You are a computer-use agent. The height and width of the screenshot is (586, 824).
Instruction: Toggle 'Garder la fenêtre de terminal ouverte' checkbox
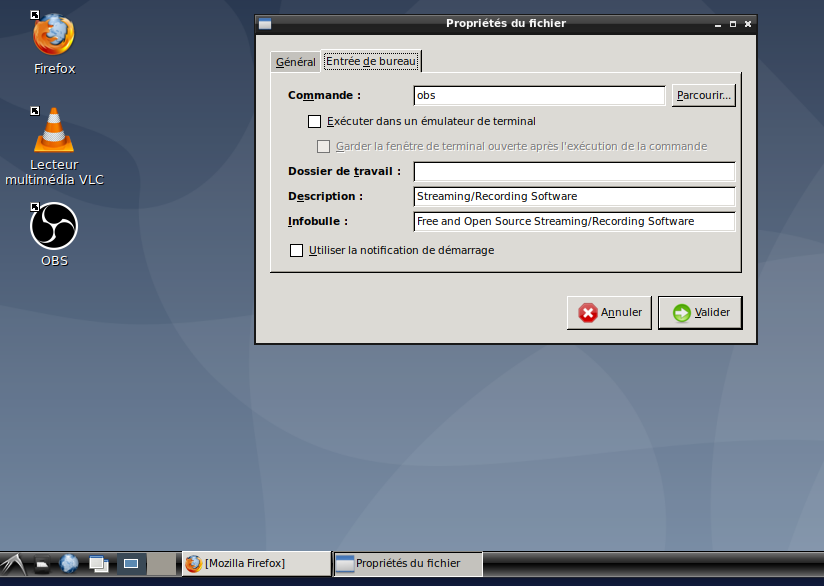[324, 146]
